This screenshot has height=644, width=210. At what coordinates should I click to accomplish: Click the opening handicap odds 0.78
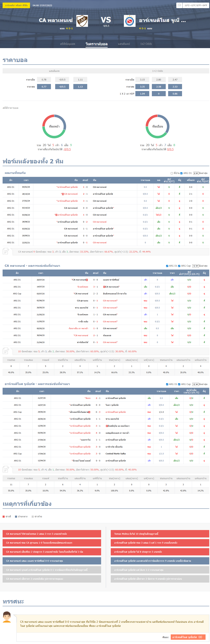(x=44, y=80)
